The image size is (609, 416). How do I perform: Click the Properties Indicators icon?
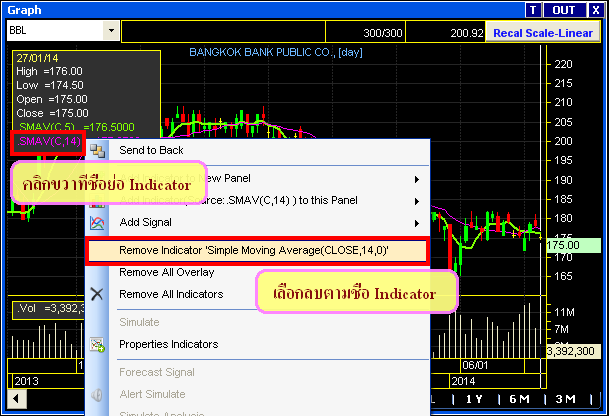[97, 345]
